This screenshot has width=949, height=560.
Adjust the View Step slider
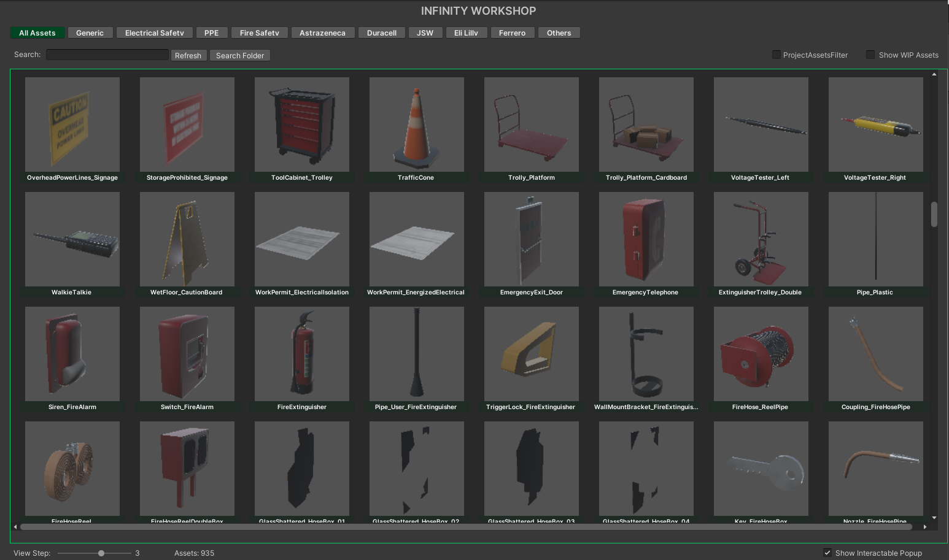point(100,553)
